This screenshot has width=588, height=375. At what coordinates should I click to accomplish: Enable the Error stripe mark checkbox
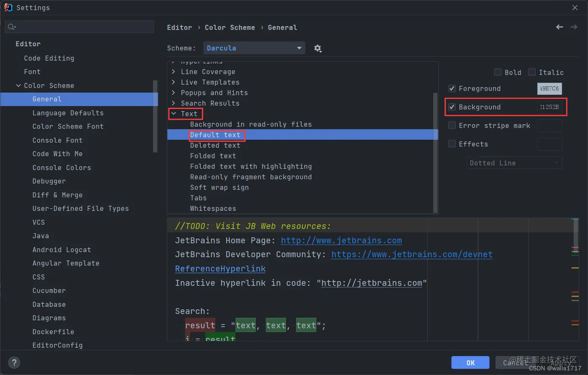tap(452, 125)
